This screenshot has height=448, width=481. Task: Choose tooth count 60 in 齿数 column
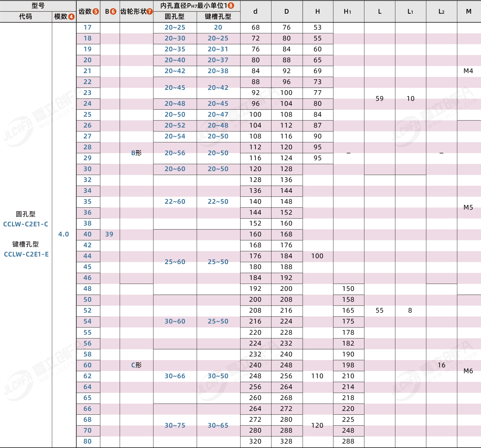88,365
